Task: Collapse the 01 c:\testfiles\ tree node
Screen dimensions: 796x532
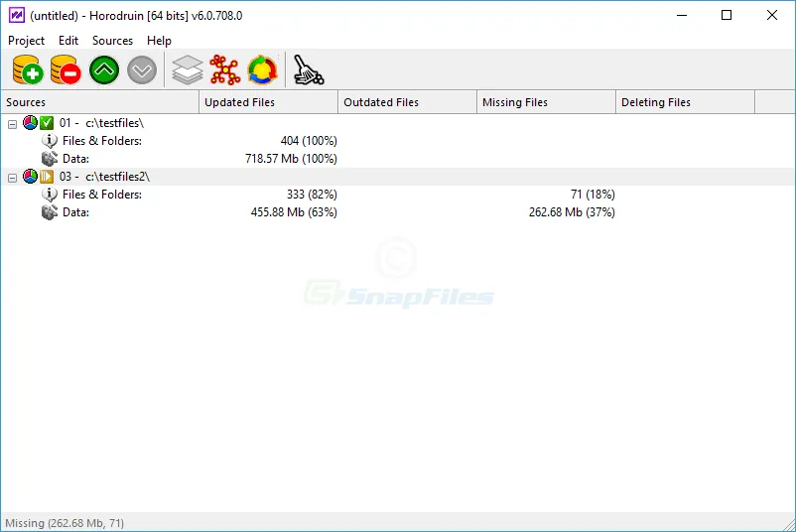Action: pyautogui.click(x=12, y=124)
